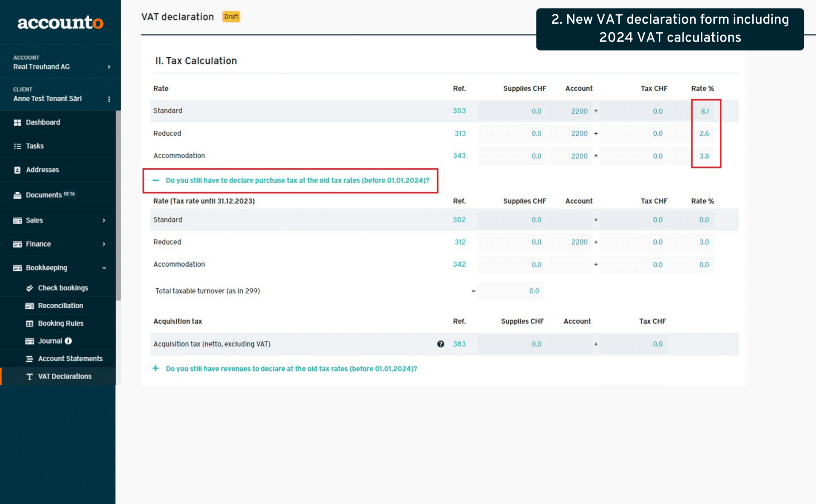Select client Anne Test Tenant Sàrl

coord(47,99)
